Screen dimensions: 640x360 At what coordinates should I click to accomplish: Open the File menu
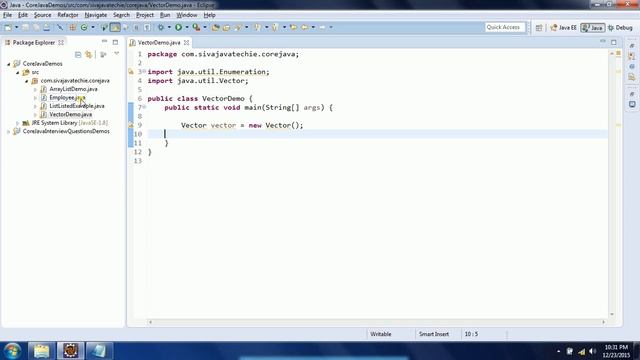point(7,15)
